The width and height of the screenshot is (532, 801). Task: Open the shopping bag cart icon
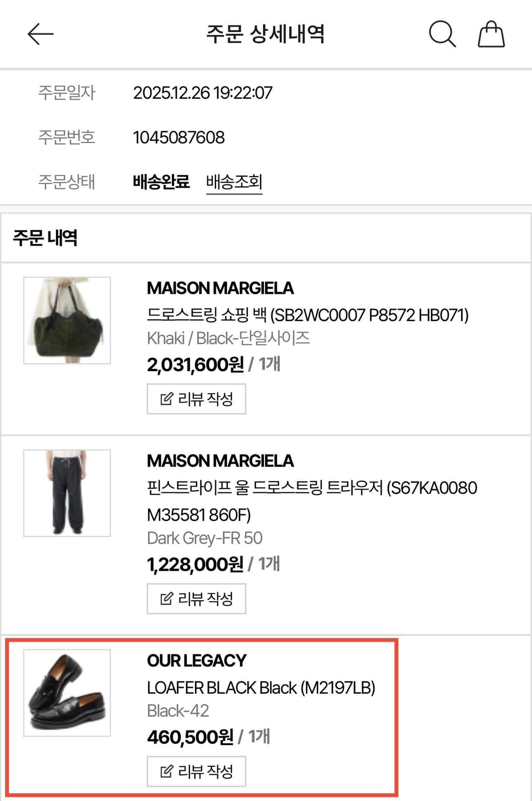coord(491,34)
